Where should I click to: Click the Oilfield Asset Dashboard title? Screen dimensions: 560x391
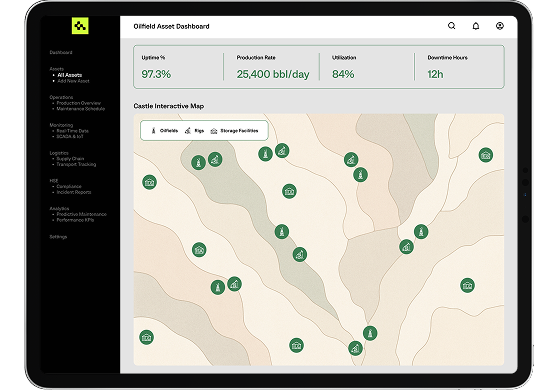[x=171, y=26]
